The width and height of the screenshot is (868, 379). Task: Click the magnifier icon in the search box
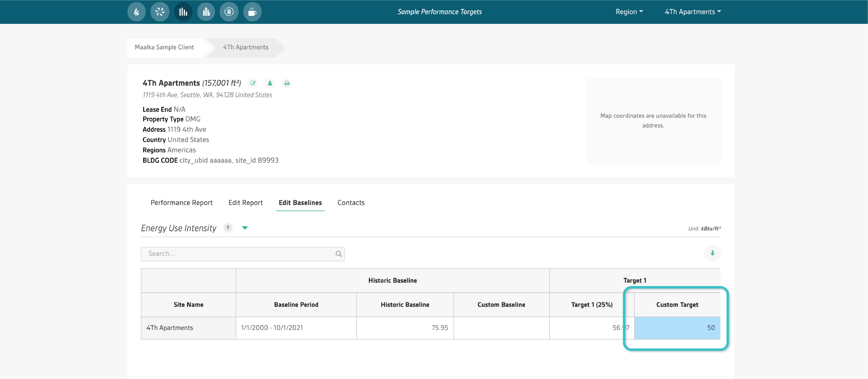coord(338,254)
